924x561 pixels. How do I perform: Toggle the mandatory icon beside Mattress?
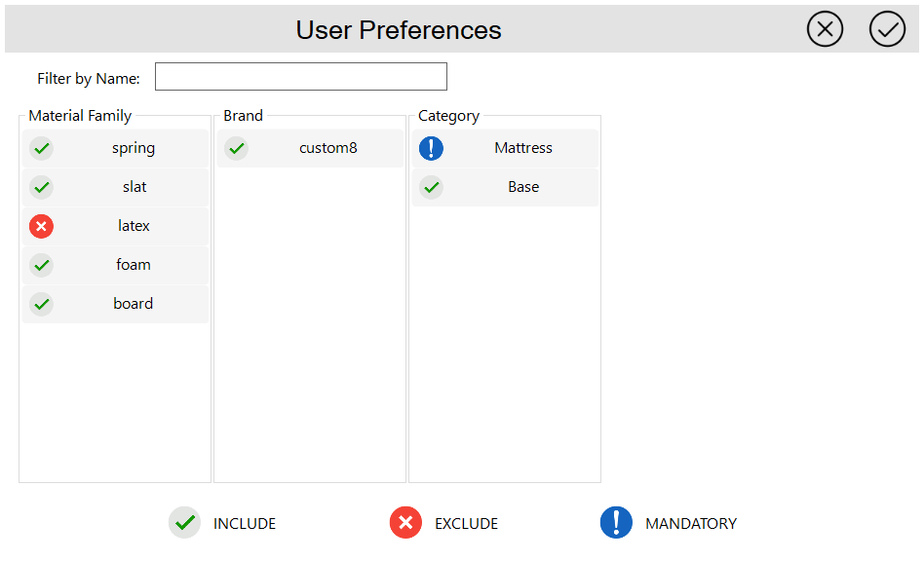pyautogui.click(x=431, y=148)
